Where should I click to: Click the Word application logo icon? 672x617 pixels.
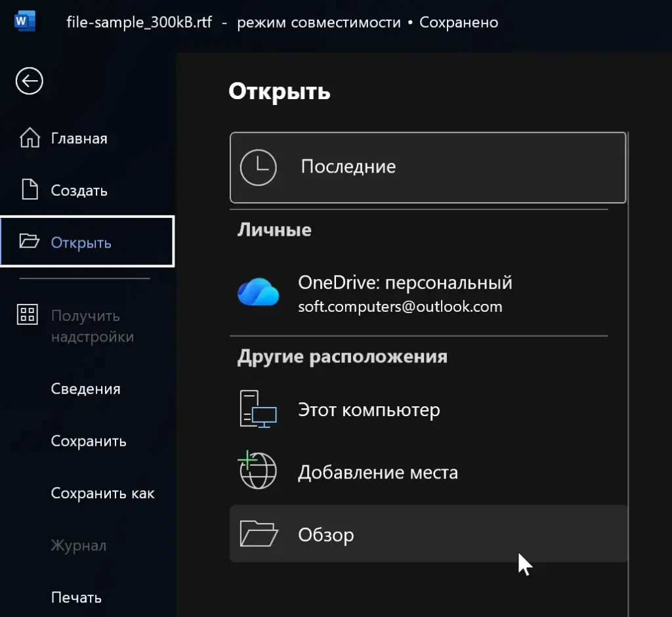24,21
